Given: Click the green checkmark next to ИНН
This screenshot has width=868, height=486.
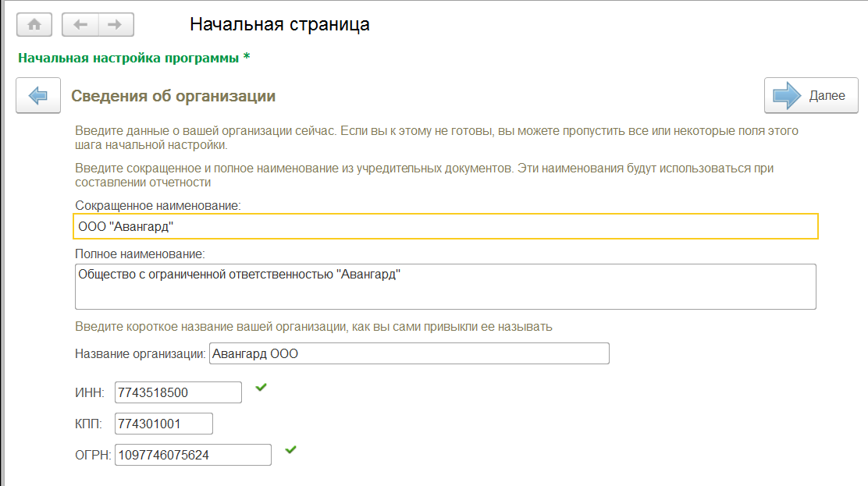Looking at the screenshot, I should pyautogui.click(x=261, y=387).
